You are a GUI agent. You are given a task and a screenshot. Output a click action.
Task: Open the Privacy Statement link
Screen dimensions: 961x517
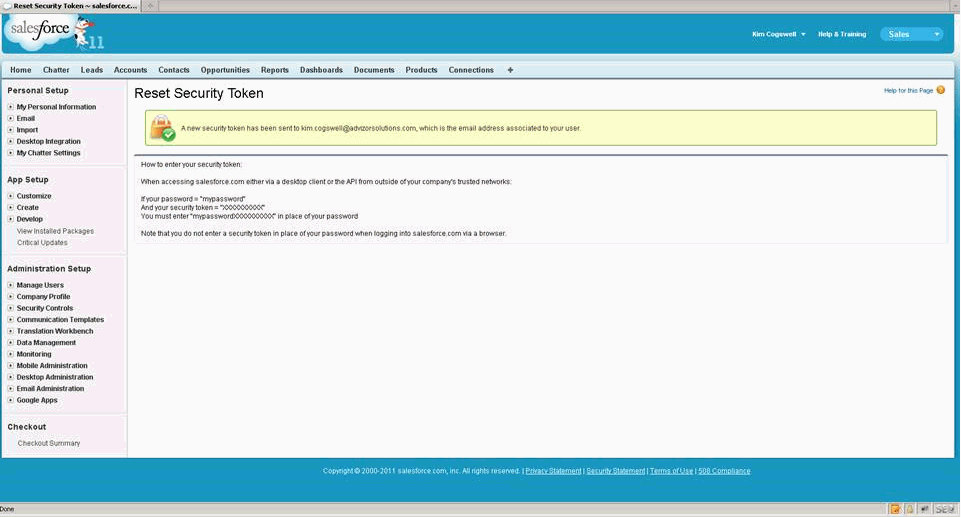[x=553, y=471]
